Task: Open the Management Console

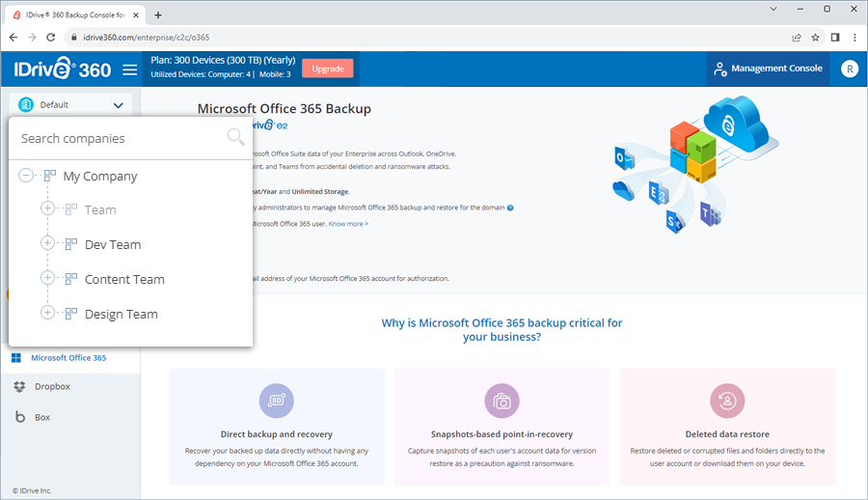Action: [768, 69]
